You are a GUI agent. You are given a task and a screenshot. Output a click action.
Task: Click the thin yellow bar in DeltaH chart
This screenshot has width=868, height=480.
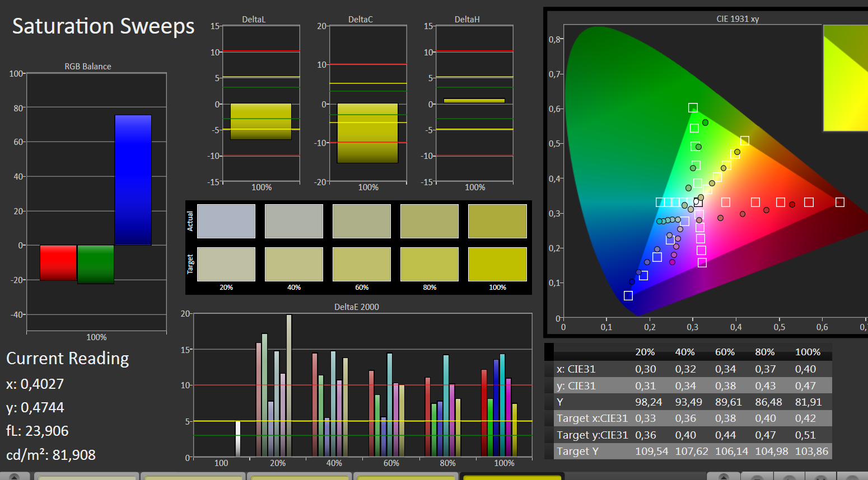coord(474,101)
